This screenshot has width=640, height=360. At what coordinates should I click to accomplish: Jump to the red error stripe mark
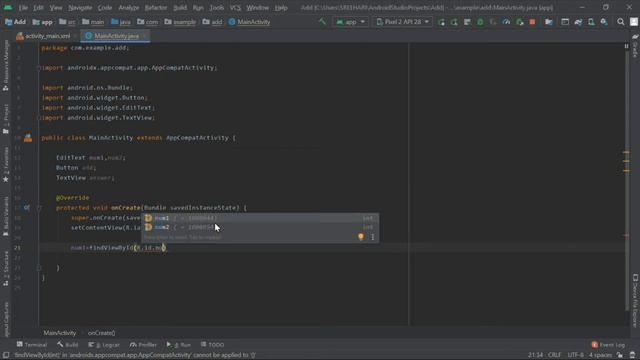tap(627, 236)
